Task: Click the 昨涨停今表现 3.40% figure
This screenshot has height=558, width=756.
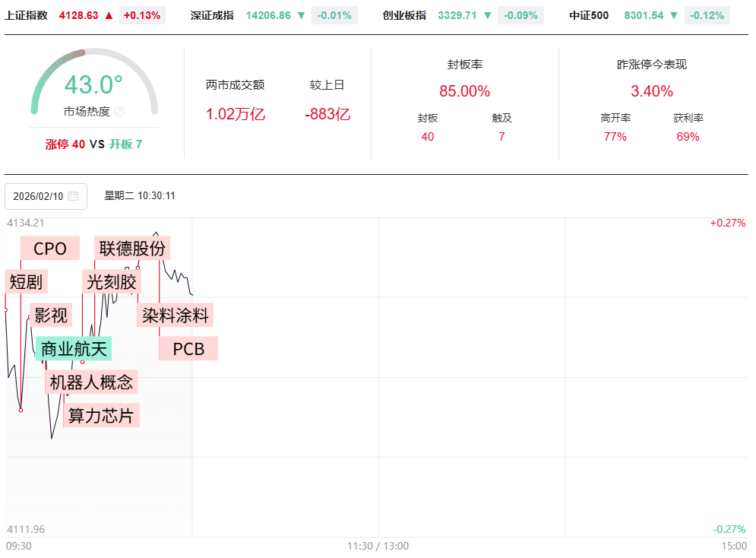Action: click(652, 91)
